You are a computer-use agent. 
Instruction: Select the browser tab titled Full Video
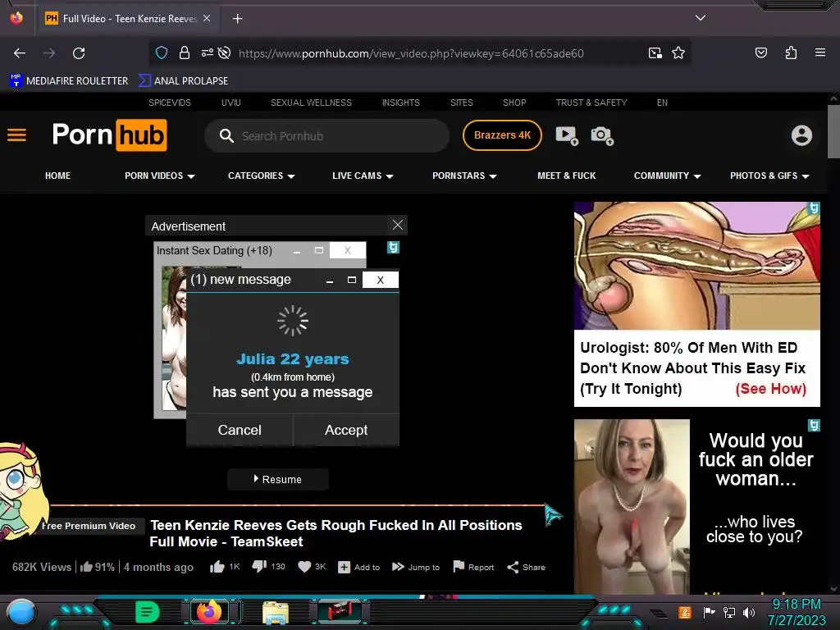pyautogui.click(x=127, y=19)
